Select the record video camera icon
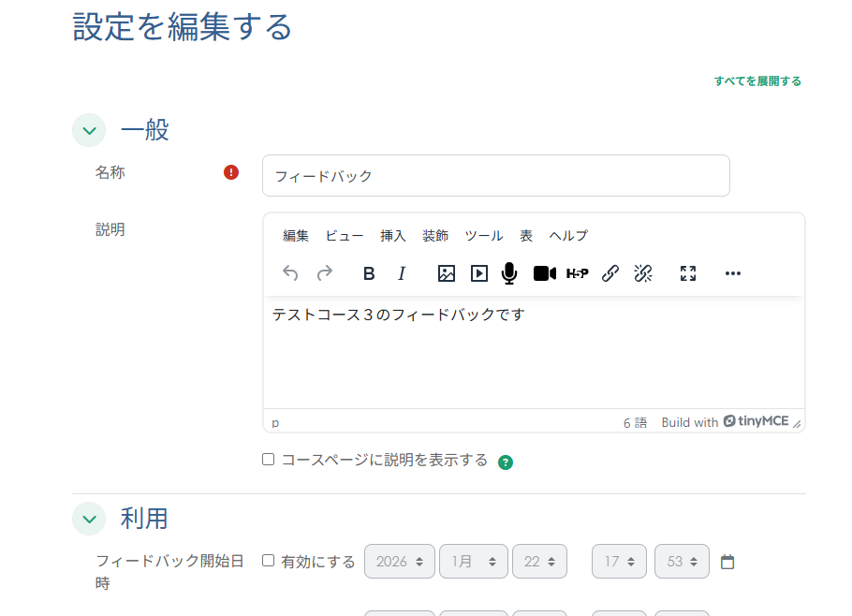852x616 pixels. click(x=544, y=273)
